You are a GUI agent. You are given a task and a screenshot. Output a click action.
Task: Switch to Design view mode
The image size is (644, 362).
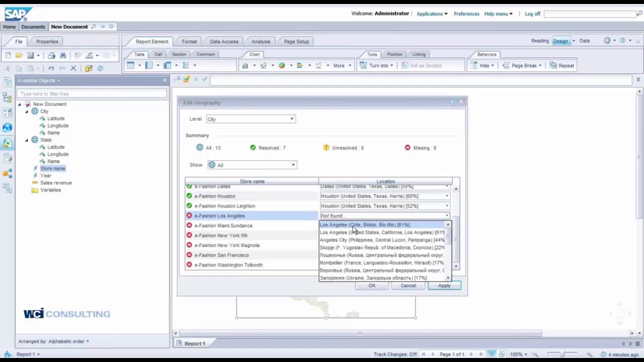560,41
